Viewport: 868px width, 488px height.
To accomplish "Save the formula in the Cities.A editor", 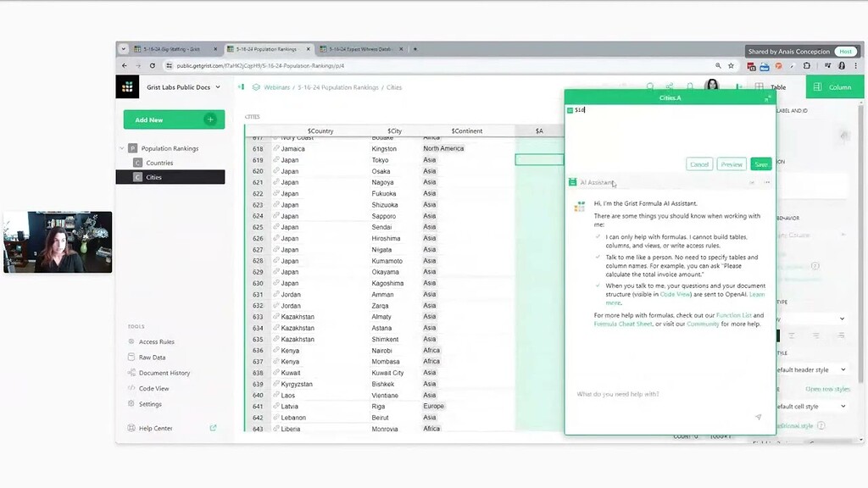I will pyautogui.click(x=760, y=164).
